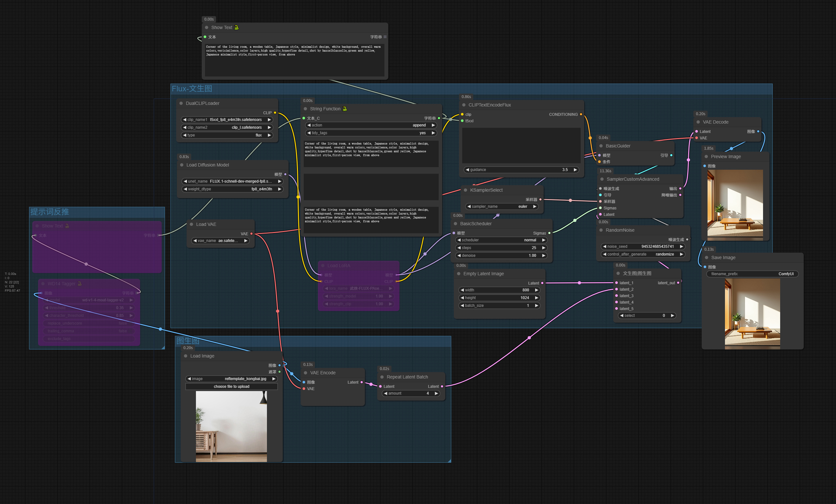Increase steps value with right arrow
836x504 pixels.
pyautogui.click(x=544, y=247)
